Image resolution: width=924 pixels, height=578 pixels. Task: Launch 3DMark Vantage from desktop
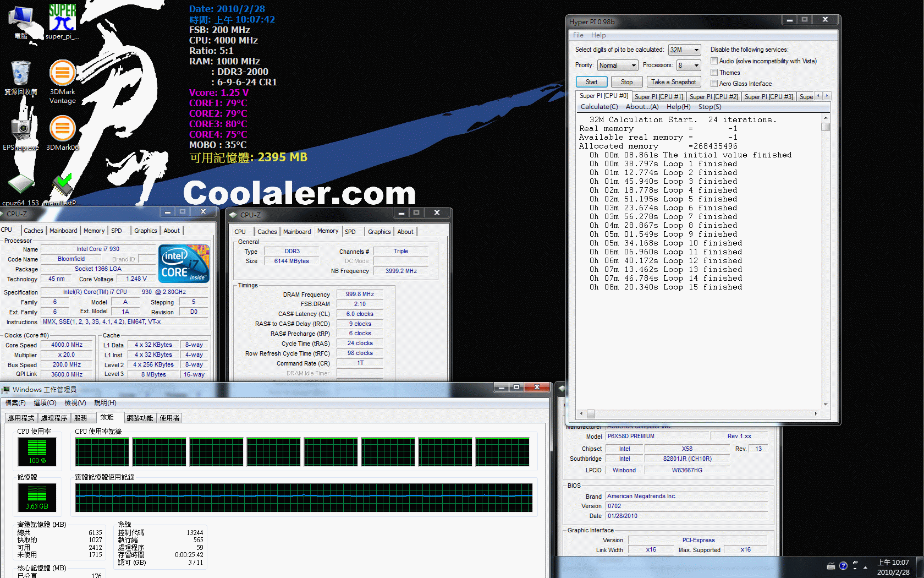tap(62, 81)
